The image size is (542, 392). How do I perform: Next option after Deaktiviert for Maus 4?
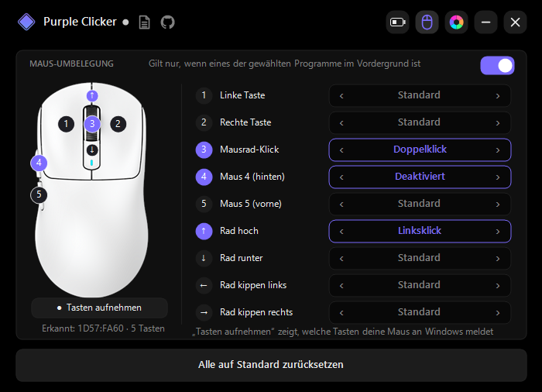[x=498, y=177]
